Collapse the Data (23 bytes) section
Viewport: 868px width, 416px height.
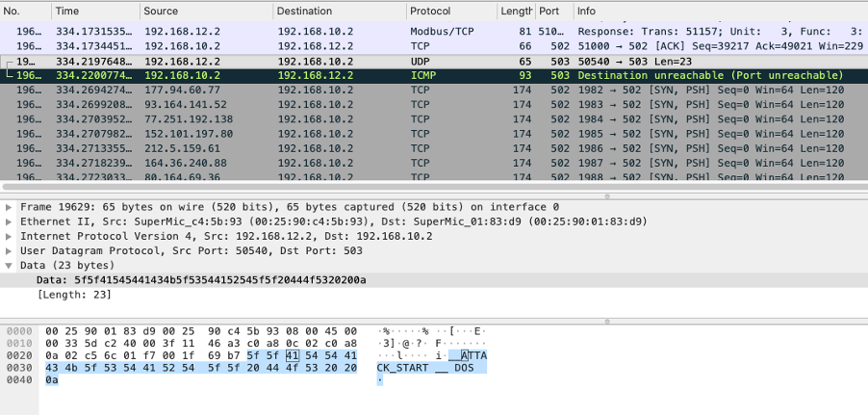pos(11,265)
